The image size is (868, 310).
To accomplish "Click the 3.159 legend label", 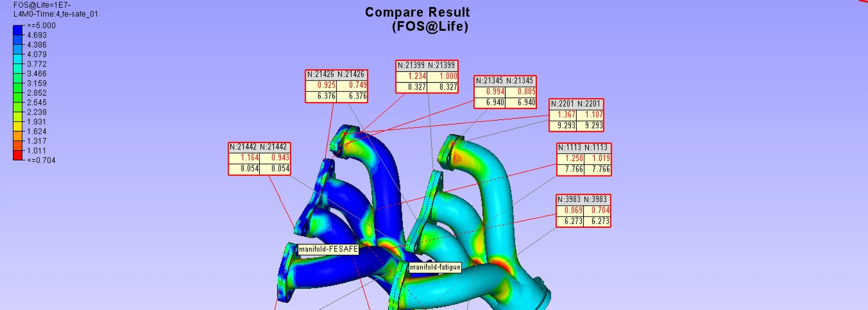I will coord(37,83).
